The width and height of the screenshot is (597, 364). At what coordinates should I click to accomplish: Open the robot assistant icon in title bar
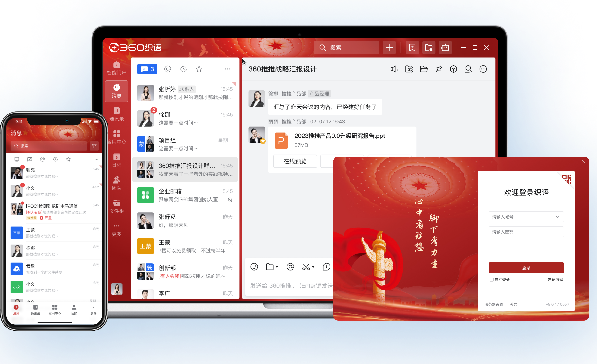[445, 47]
